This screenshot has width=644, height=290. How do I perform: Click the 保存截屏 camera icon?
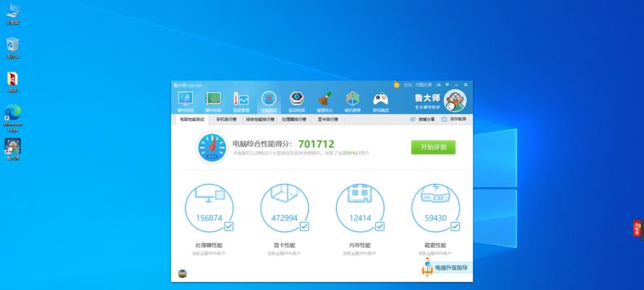tap(444, 119)
